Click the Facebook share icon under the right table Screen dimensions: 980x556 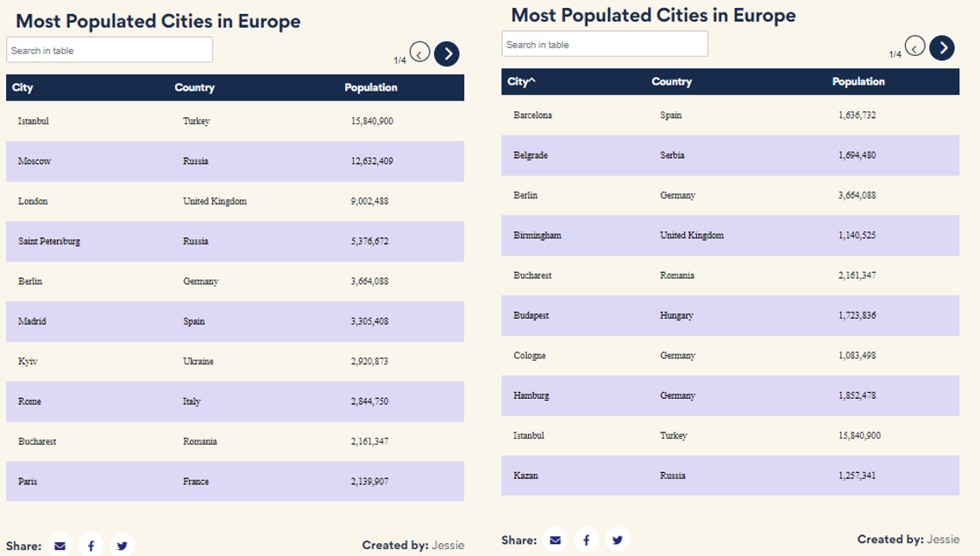tap(587, 539)
